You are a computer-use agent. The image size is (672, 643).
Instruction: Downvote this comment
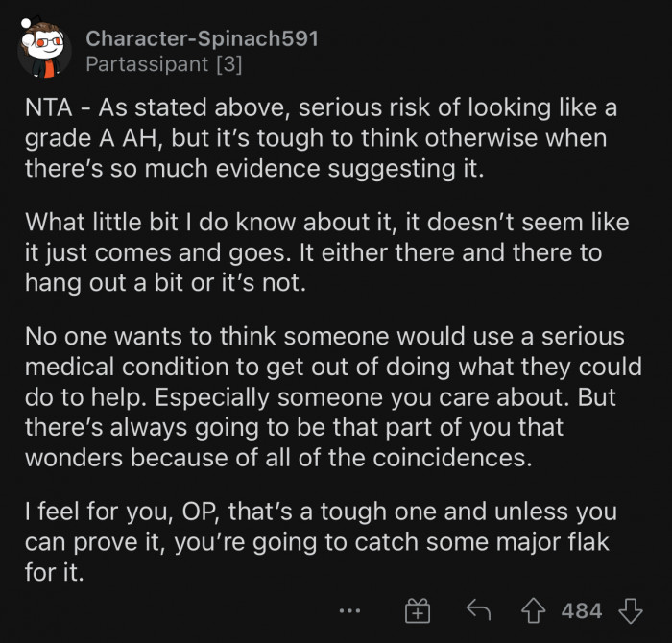point(630,610)
